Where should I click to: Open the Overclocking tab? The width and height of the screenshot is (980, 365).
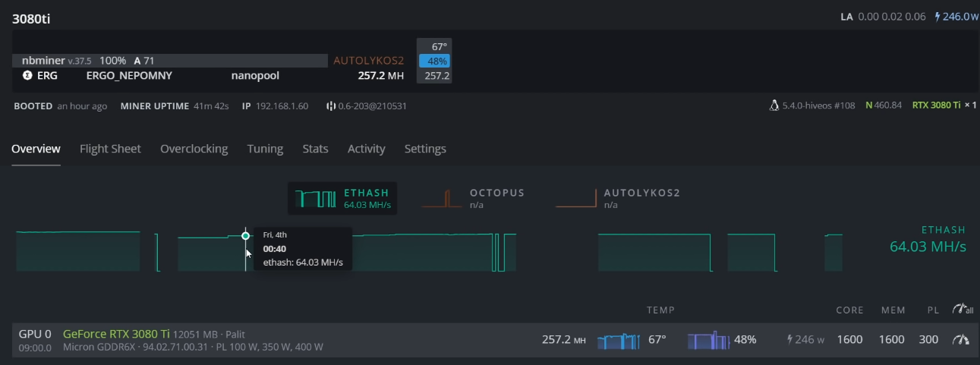[194, 149]
